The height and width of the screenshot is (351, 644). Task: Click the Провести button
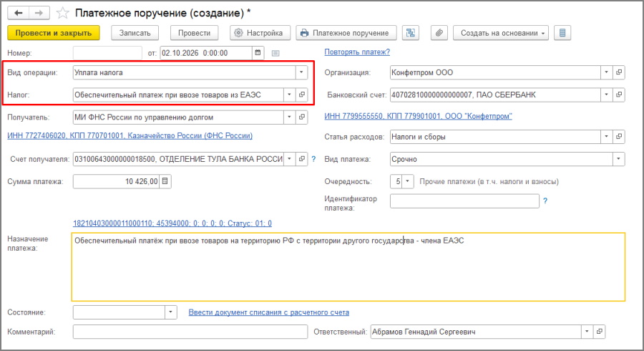[x=194, y=33]
